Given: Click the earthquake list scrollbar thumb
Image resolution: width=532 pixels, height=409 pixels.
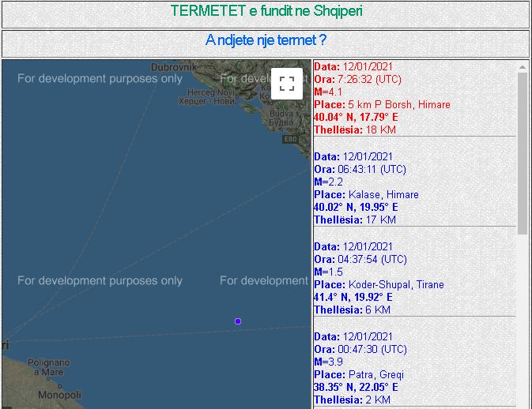Looking at the screenshot, I should 523,153.
